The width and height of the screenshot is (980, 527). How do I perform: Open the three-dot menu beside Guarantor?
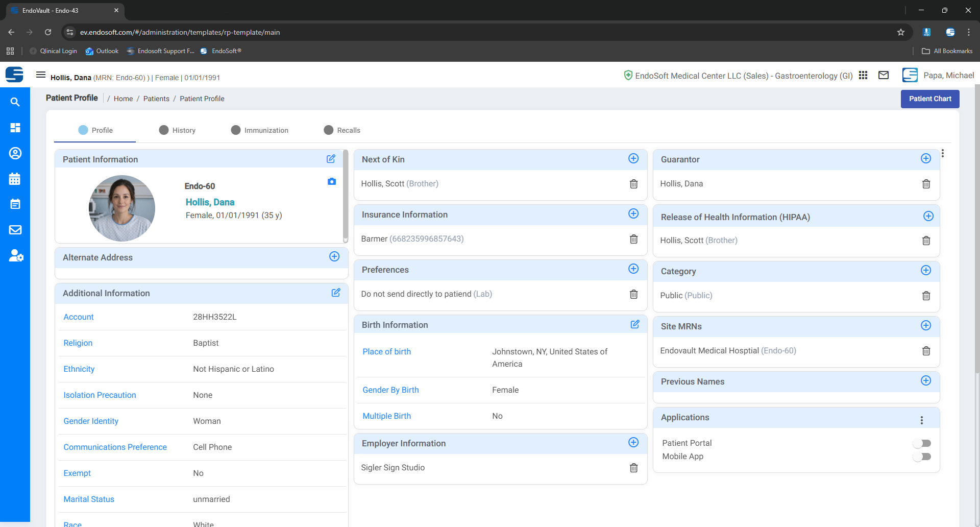pyautogui.click(x=943, y=153)
